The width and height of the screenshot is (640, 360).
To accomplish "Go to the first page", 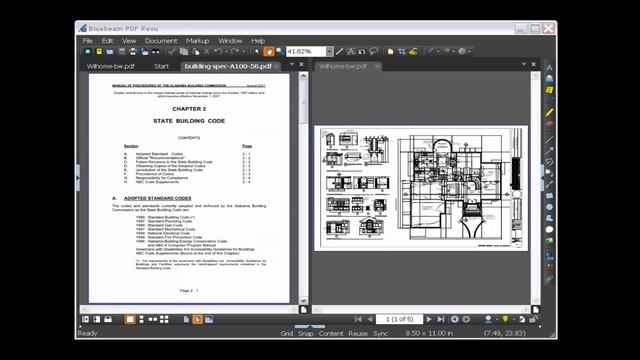I will pyautogui.click(x=358, y=319).
